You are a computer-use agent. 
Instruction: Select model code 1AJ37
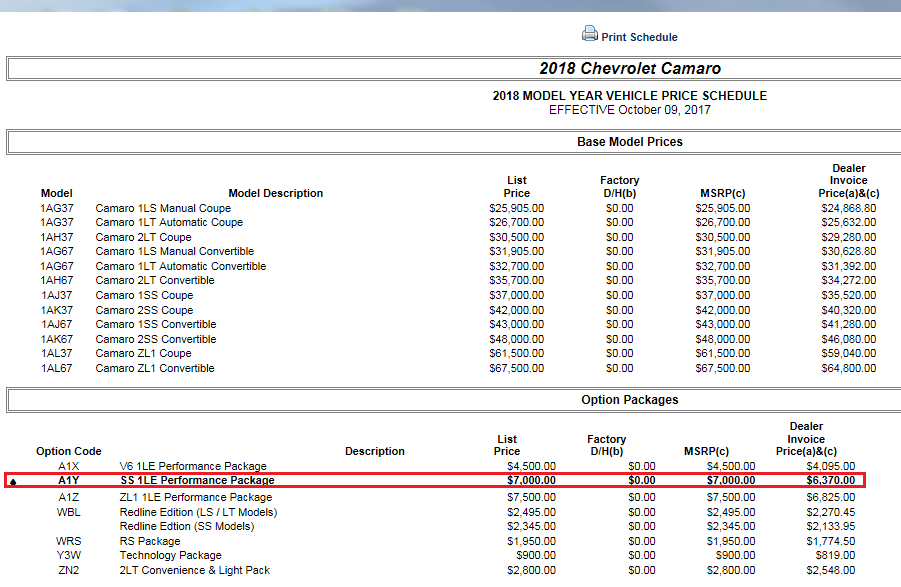(x=57, y=295)
